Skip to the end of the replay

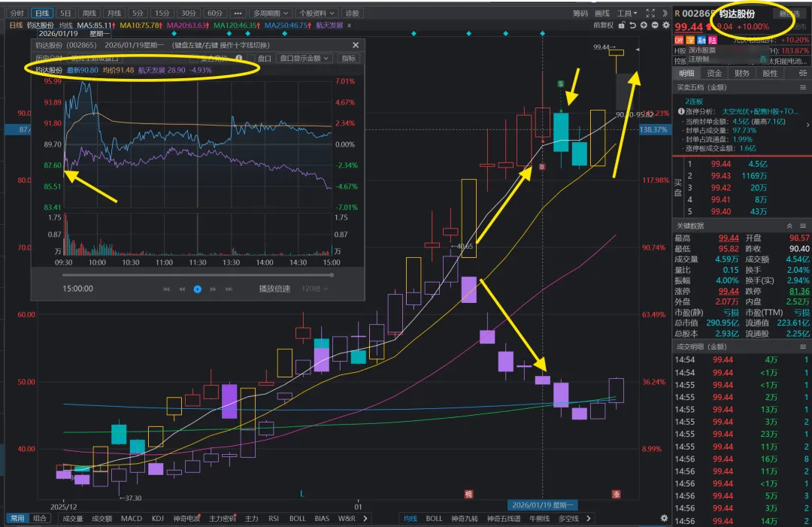pyautogui.click(x=229, y=289)
